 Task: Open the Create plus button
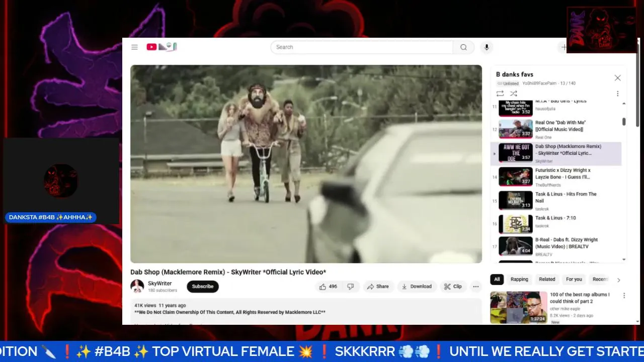564,47
